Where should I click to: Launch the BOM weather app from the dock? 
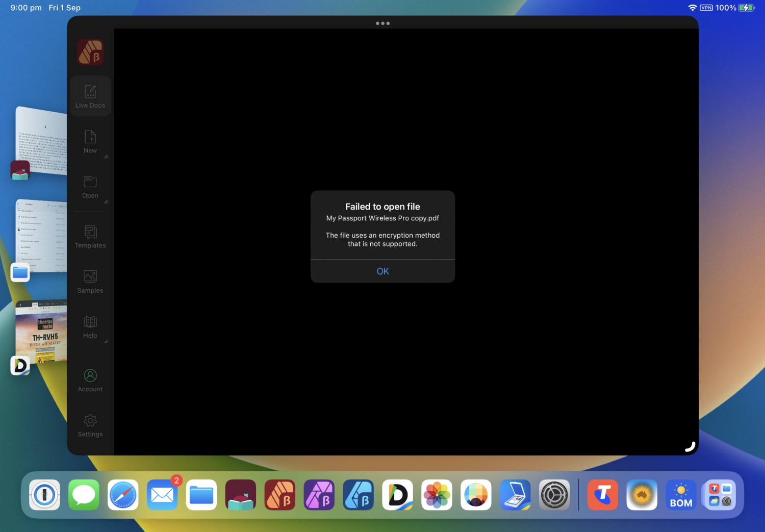pyautogui.click(x=680, y=495)
